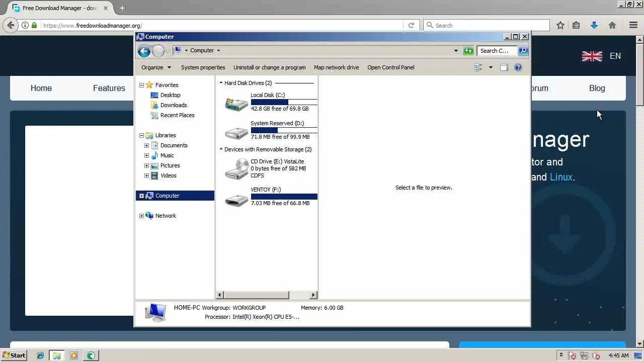Collapse Devices with Removable Storage group
The image size is (644, 362).
pos(221,149)
